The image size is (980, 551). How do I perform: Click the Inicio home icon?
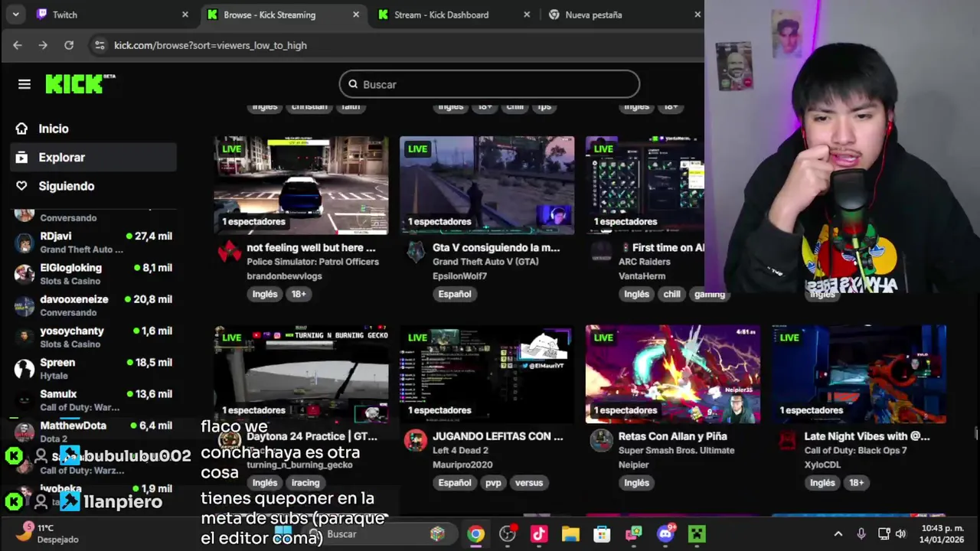[22, 129]
